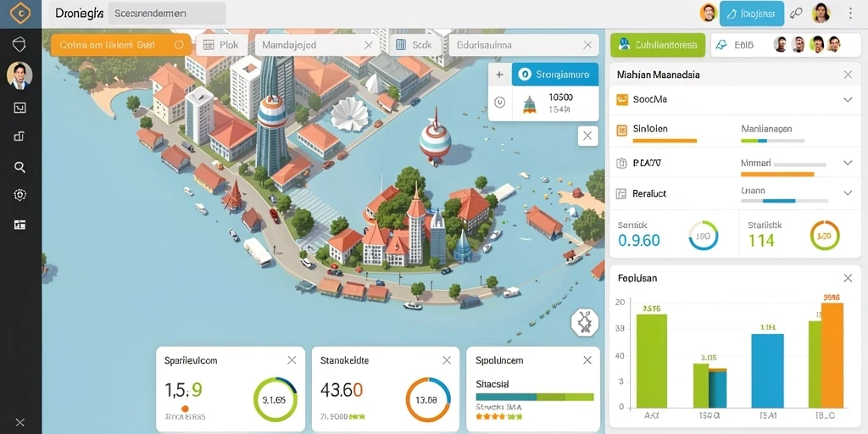
Task: Toggle the circle on orange Cotra button
Action: click(179, 45)
